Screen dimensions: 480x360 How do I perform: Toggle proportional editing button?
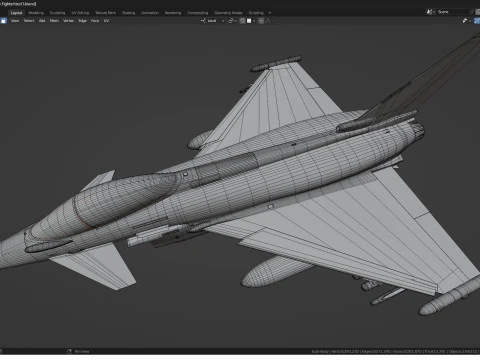261,21
